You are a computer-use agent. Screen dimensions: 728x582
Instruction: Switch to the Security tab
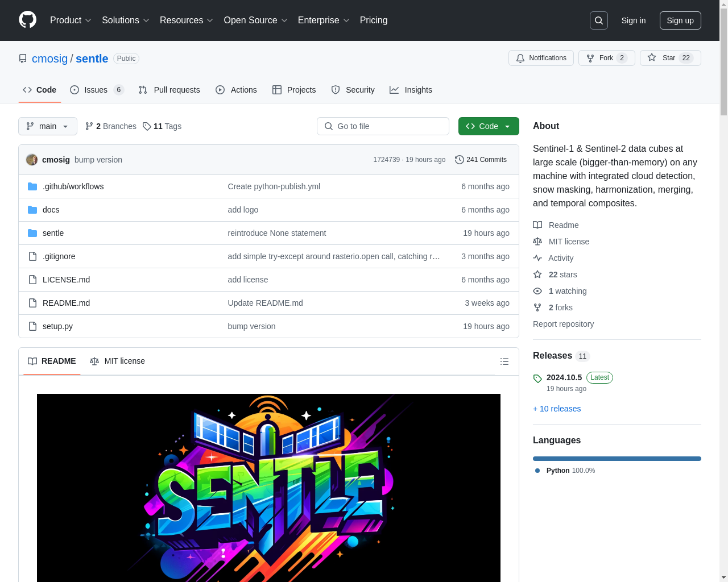(353, 90)
